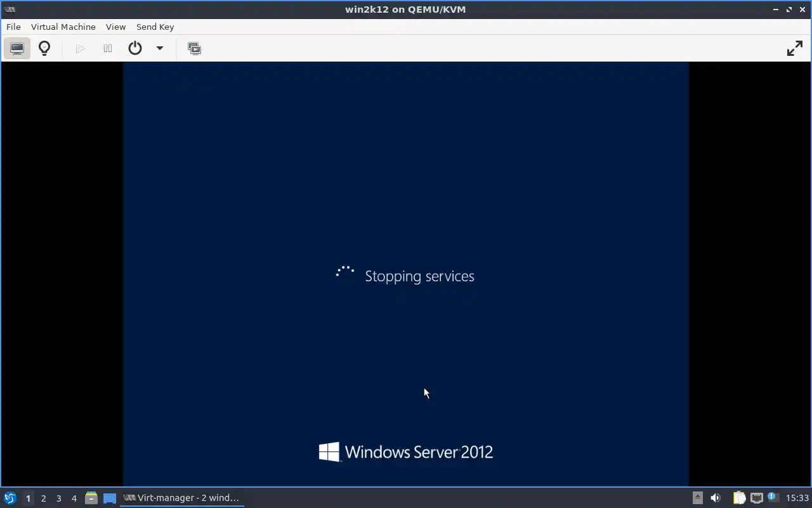812x508 pixels.
Task: Open the Virtual Machine menu
Action: click(x=63, y=27)
